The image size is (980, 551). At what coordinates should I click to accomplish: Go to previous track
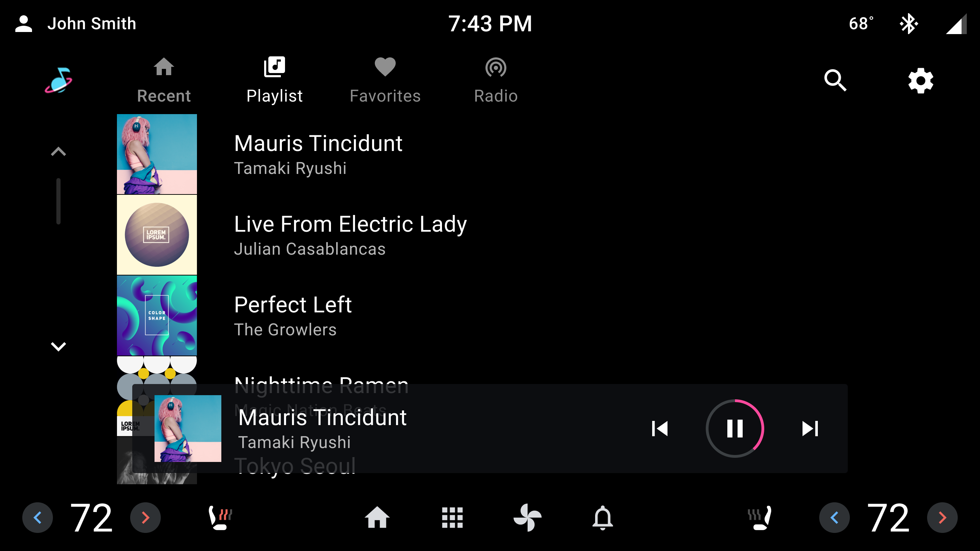click(660, 429)
